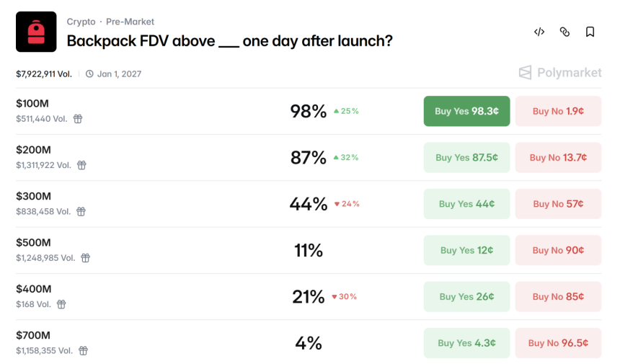Select Buy Yes 87.5¢ for $200M
This screenshot has height=364, width=620.
click(x=466, y=158)
